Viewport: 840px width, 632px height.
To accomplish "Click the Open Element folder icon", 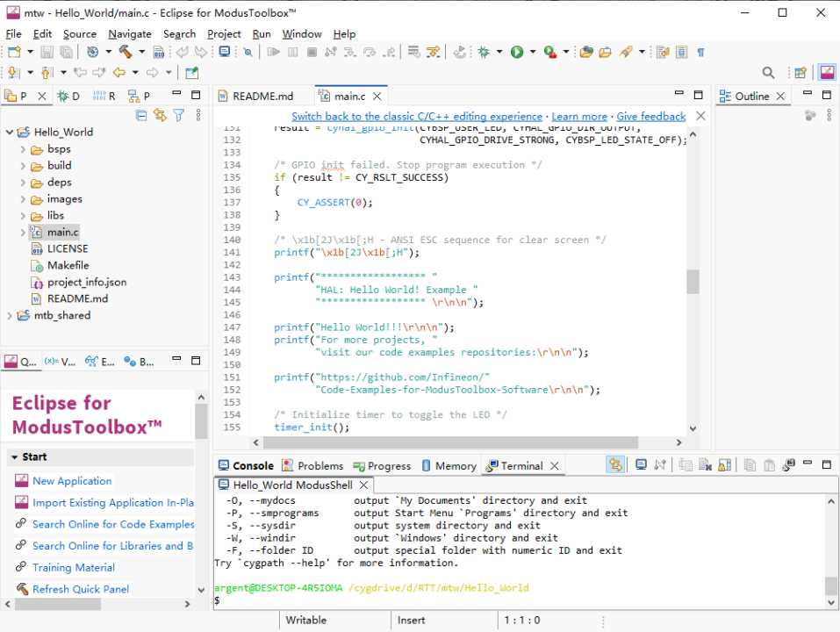I will [586, 52].
